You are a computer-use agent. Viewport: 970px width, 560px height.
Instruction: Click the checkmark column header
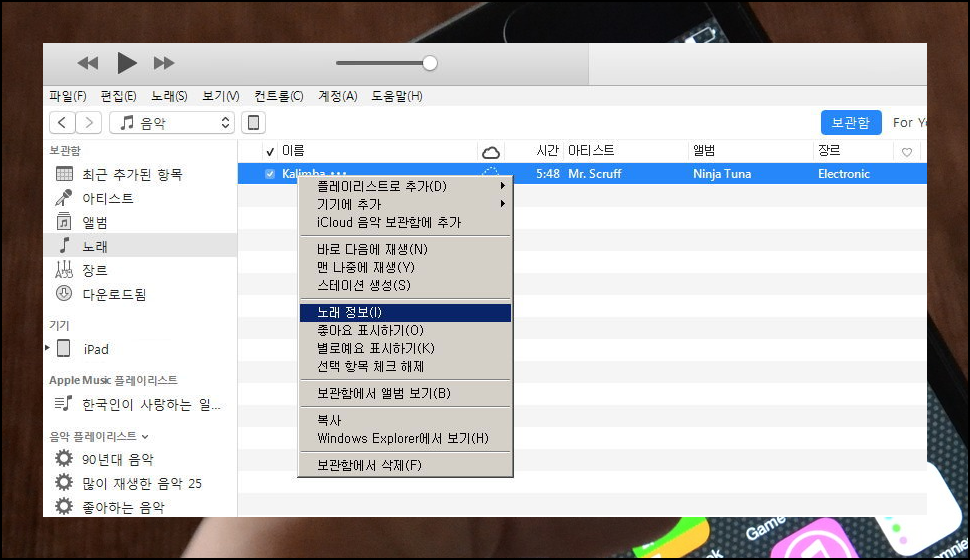[x=270, y=151]
